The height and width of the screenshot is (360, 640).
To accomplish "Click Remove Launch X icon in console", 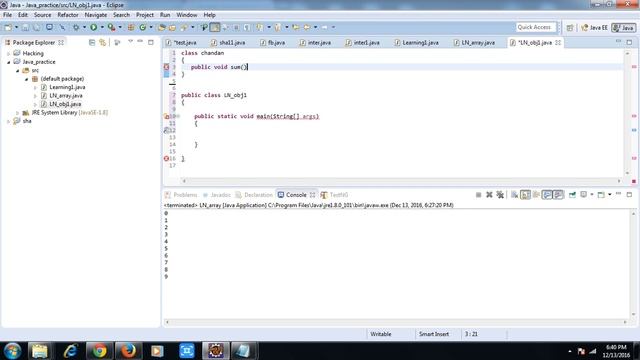I will (489, 195).
